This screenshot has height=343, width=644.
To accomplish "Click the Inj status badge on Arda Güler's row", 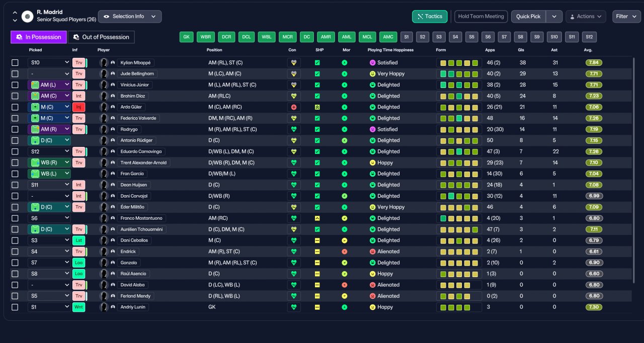I will coord(79,107).
